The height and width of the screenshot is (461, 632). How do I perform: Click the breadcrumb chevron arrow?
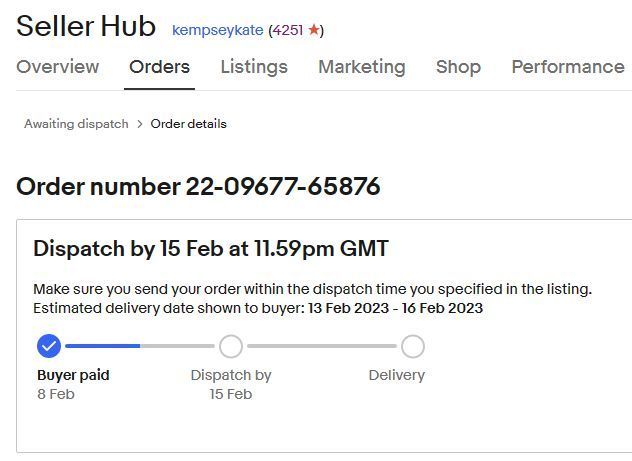click(140, 124)
